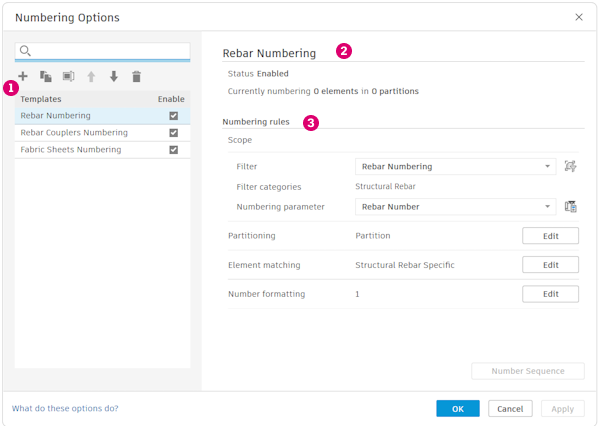Move selected template down

114,76
